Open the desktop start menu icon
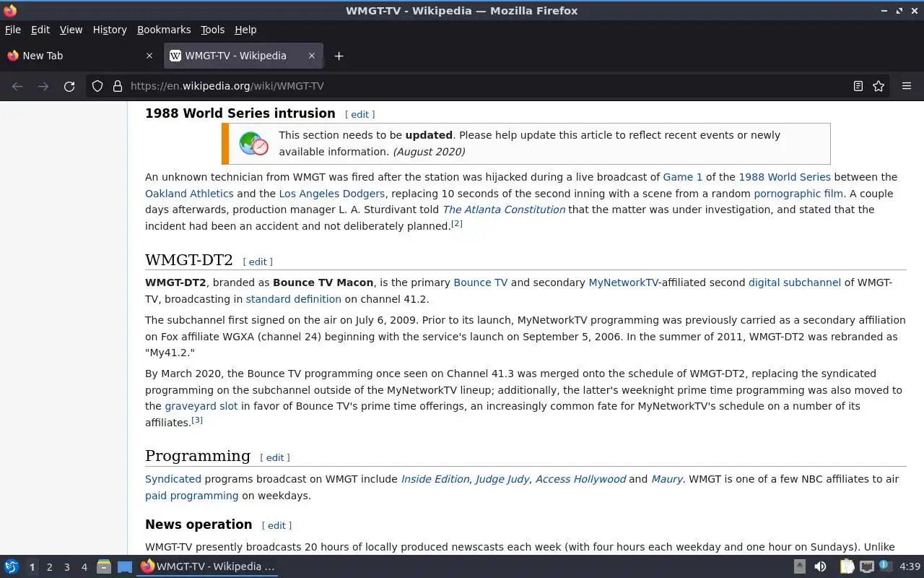The width and height of the screenshot is (924, 578). (x=11, y=566)
